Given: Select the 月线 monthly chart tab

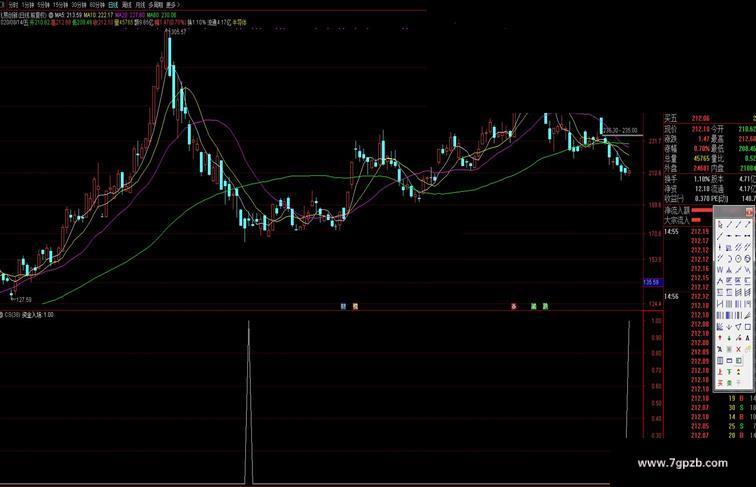Looking at the screenshot, I should [140, 4].
